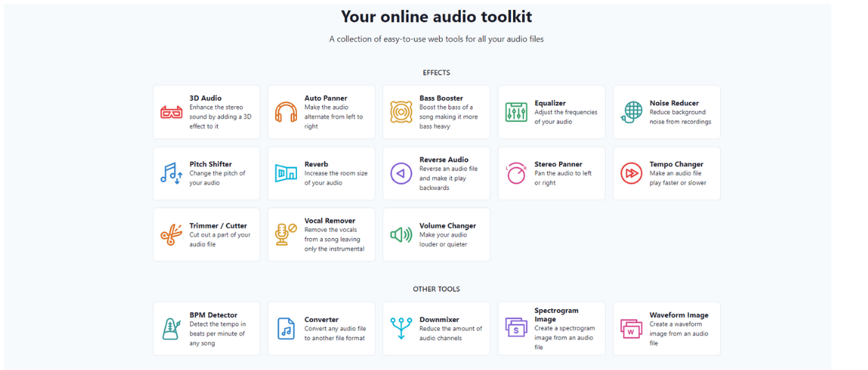
Task: Click the EFFECTS section heading
Action: [436, 73]
